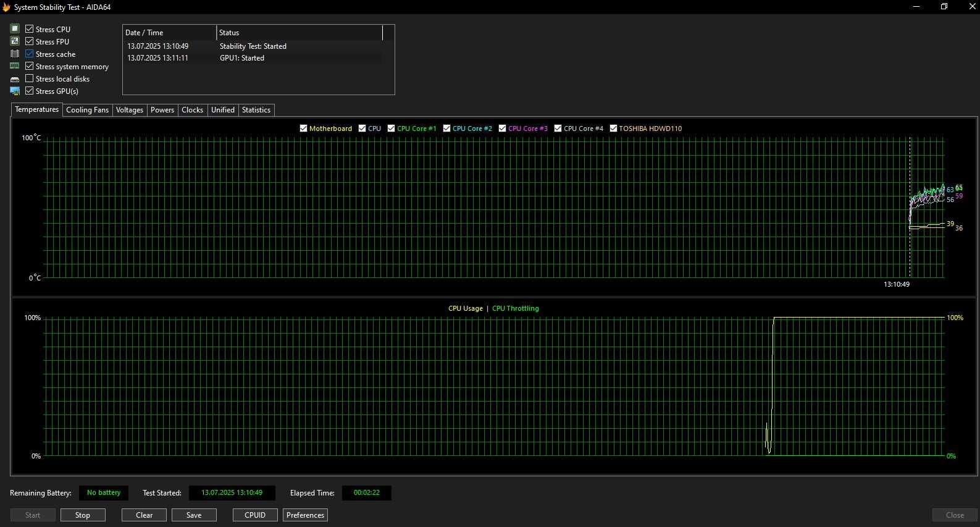
Task: Click the monitor icon beside Stress GPU(s)
Action: (x=15, y=91)
